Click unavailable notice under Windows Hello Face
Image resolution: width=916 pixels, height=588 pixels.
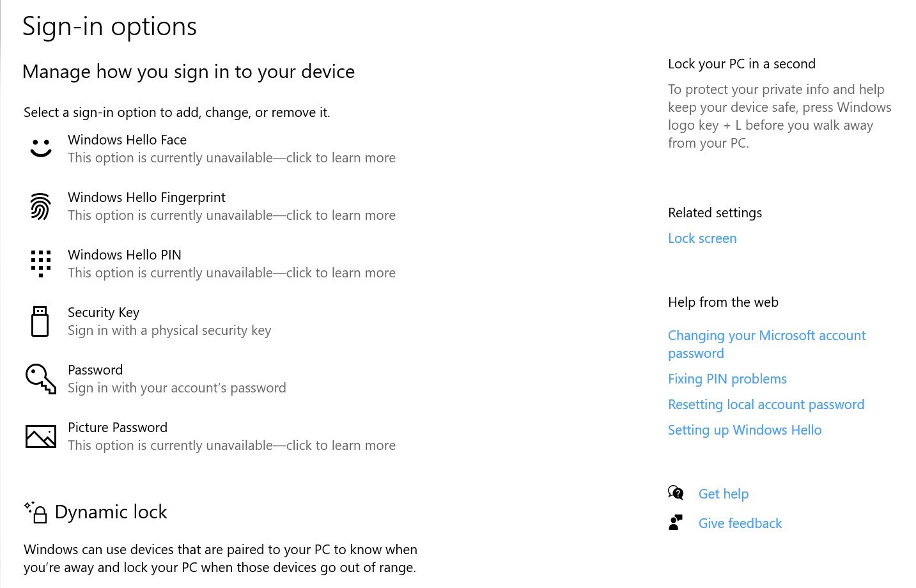pos(231,158)
